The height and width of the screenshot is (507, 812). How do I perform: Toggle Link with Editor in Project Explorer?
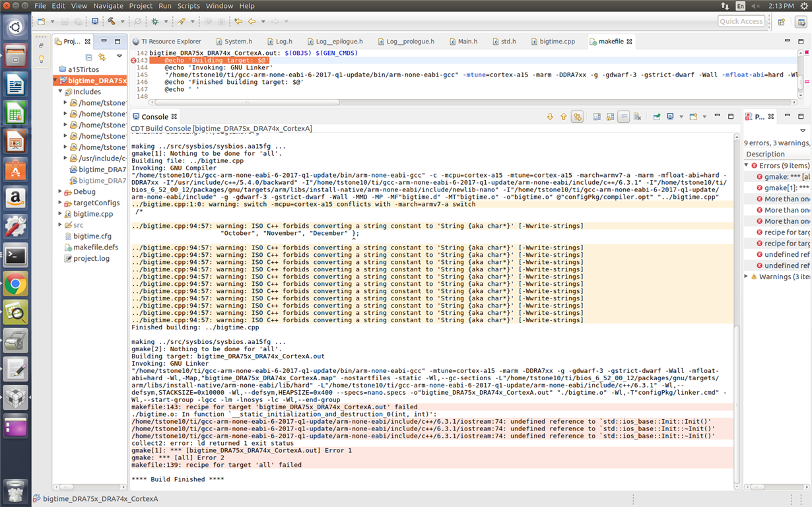pyautogui.click(x=102, y=57)
